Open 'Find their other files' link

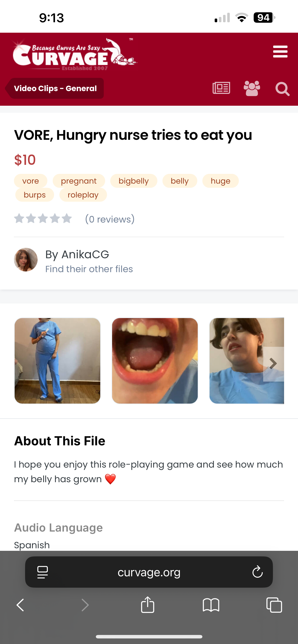coord(89,269)
